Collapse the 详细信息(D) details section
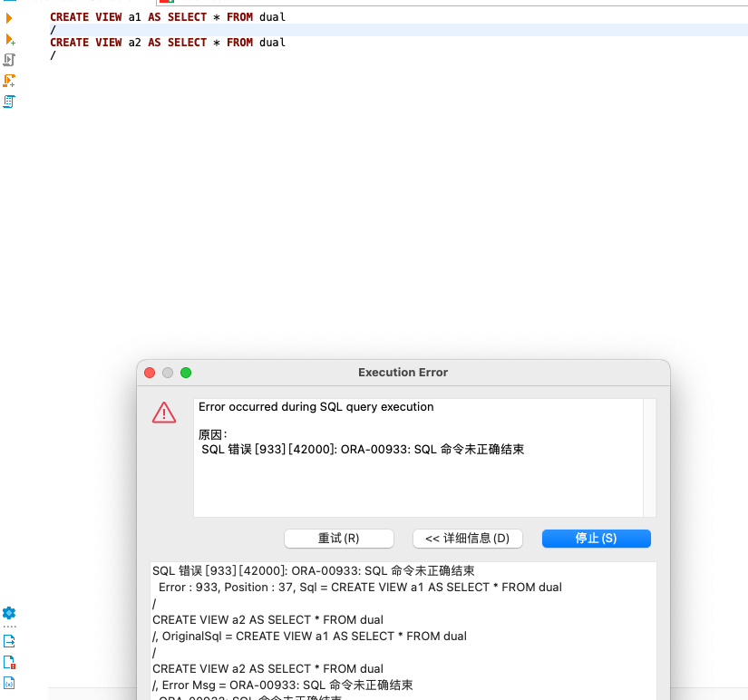748x700 pixels. pos(468,539)
